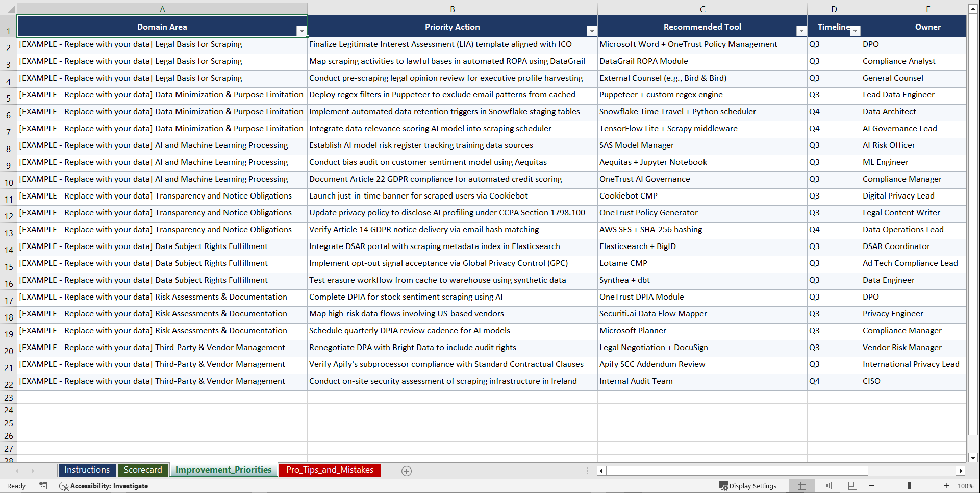Viewport: 980px width, 493px height.
Task: Switch to Normal view icon
Action: coord(801,486)
